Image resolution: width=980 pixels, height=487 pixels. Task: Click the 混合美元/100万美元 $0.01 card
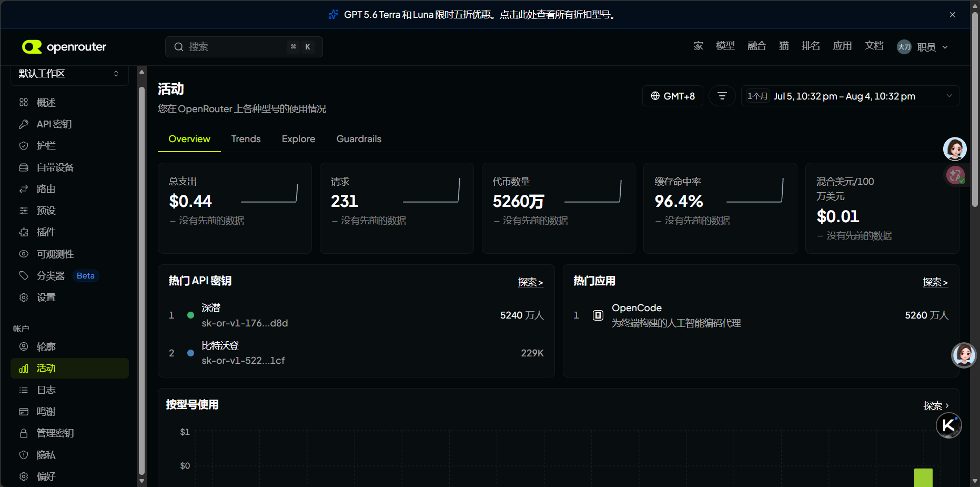pos(882,208)
